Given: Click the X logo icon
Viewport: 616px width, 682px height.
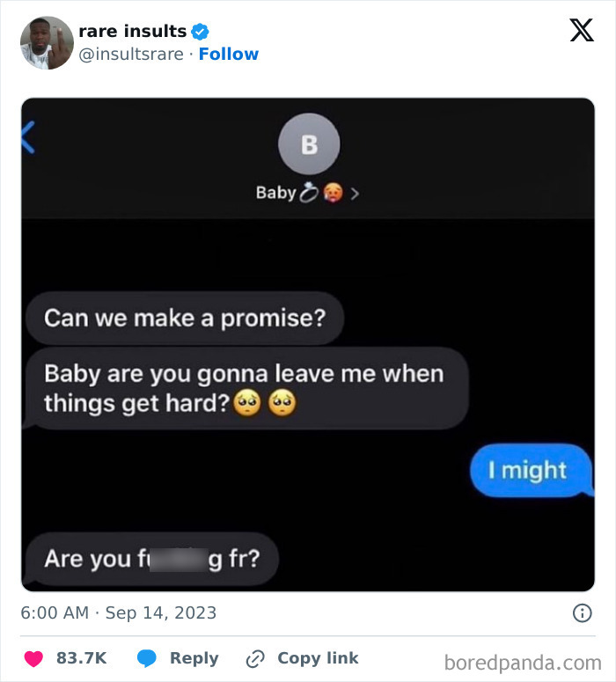Looking at the screenshot, I should pyautogui.click(x=582, y=31).
